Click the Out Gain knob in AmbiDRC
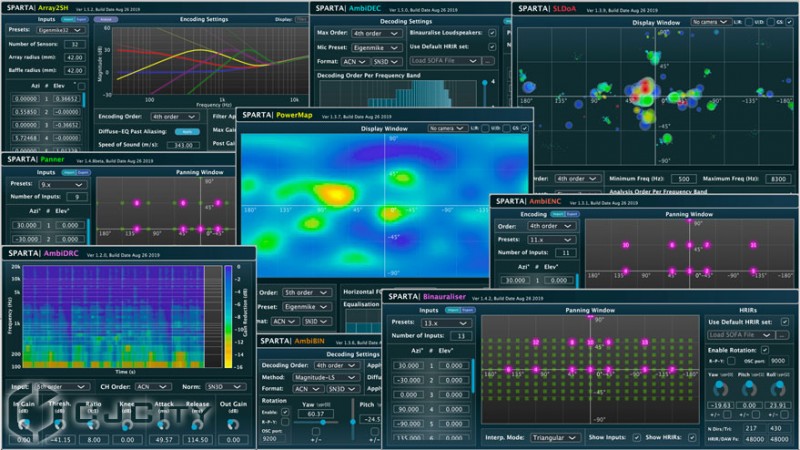 (233, 423)
